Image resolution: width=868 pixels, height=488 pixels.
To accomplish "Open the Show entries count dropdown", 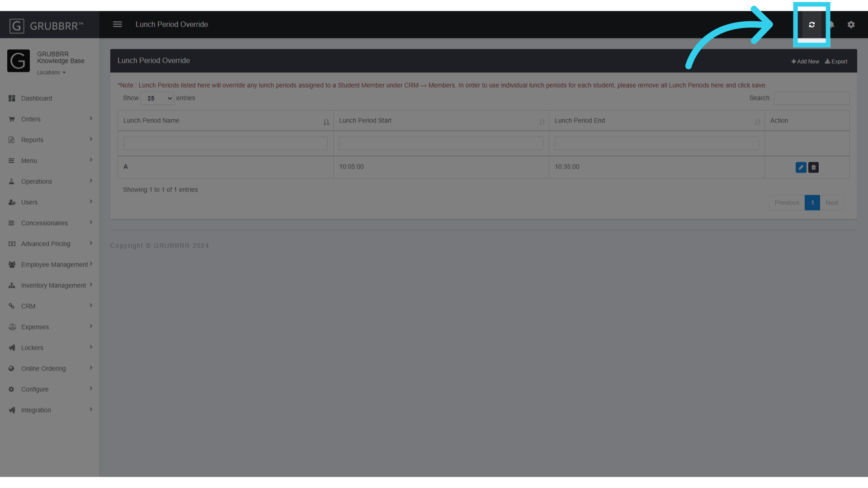I will (x=157, y=98).
